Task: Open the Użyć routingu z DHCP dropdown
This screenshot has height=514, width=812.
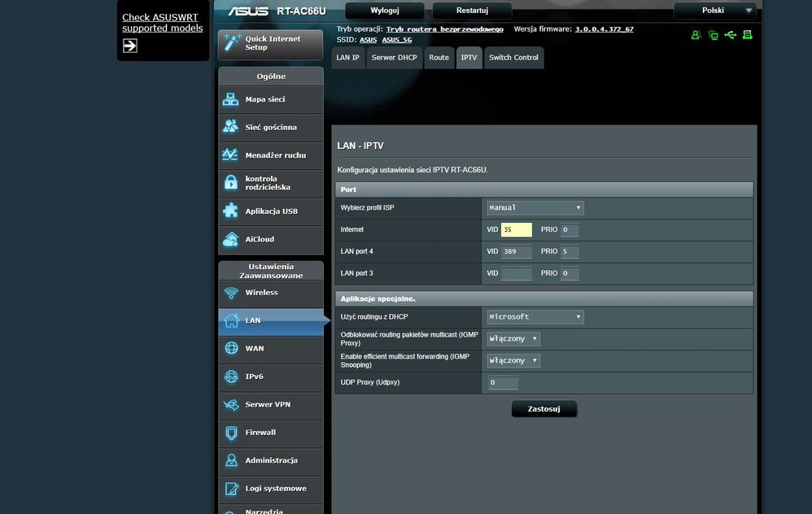Action: (x=535, y=317)
